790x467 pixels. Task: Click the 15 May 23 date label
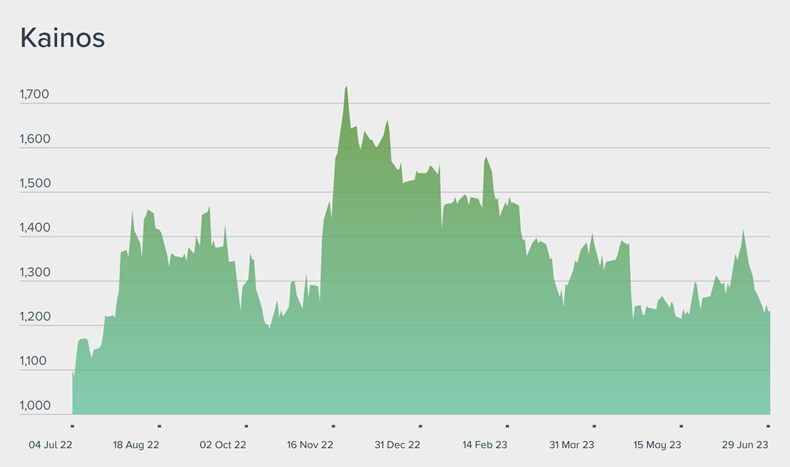point(658,445)
